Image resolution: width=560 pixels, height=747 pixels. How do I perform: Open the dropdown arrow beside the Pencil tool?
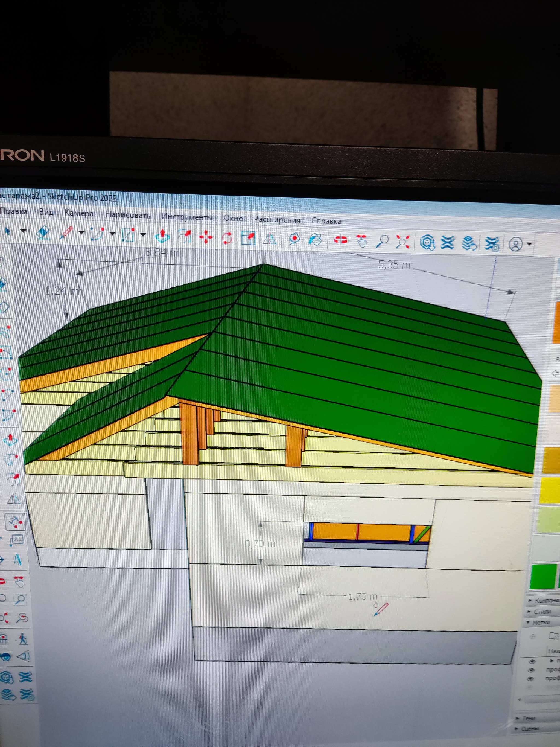(81, 233)
